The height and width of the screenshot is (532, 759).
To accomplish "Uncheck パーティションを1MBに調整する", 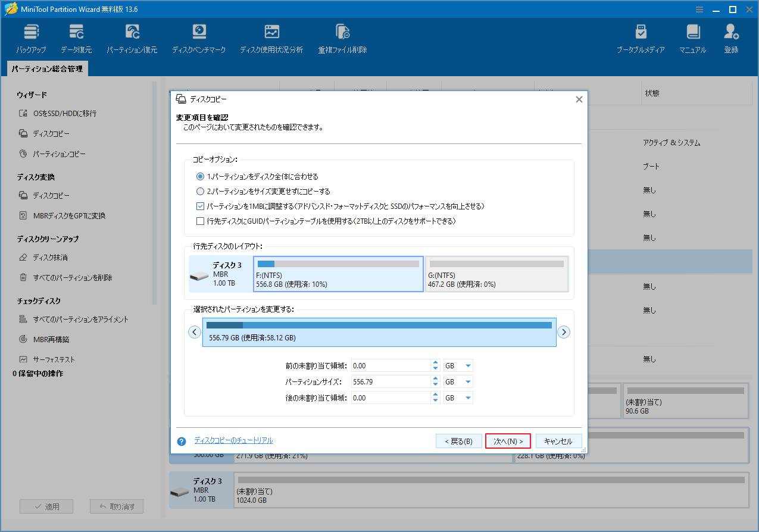I will (x=200, y=206).
